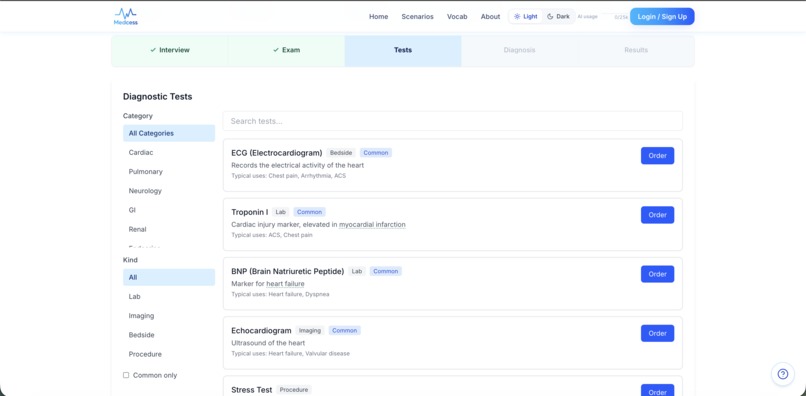Click the AI usage indicator
806x396 pixels.
point(602,16)
